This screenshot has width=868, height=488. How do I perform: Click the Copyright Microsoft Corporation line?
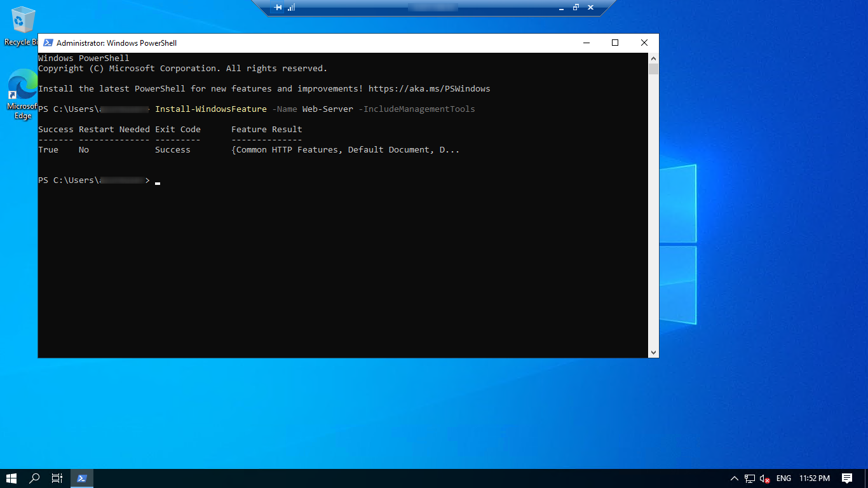point(183,69)
